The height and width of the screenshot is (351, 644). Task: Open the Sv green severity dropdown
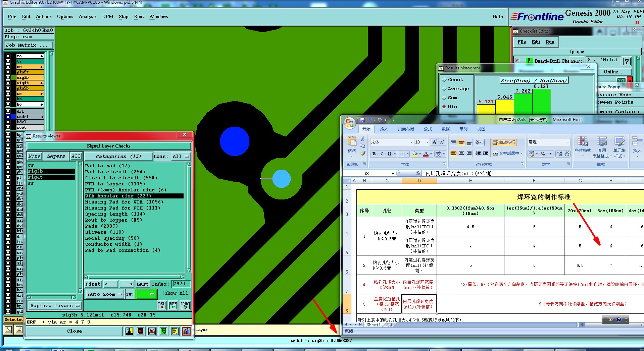pyautogui.click(x=146, y=294)
